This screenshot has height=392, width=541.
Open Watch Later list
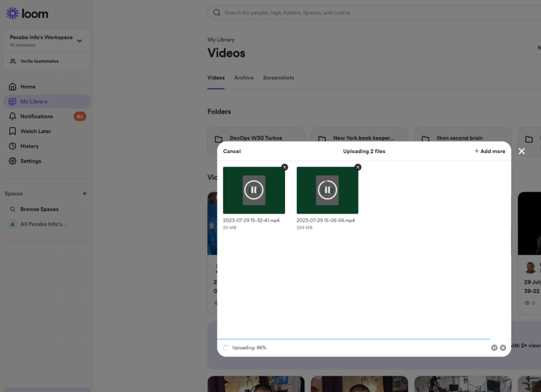[47, 131]
